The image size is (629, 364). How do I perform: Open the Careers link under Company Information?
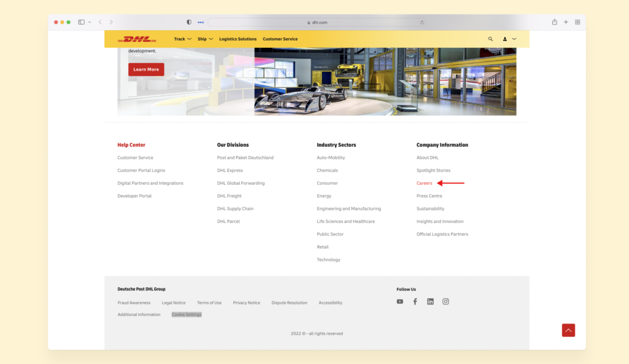pyautogui.click(x=424, y=183)
